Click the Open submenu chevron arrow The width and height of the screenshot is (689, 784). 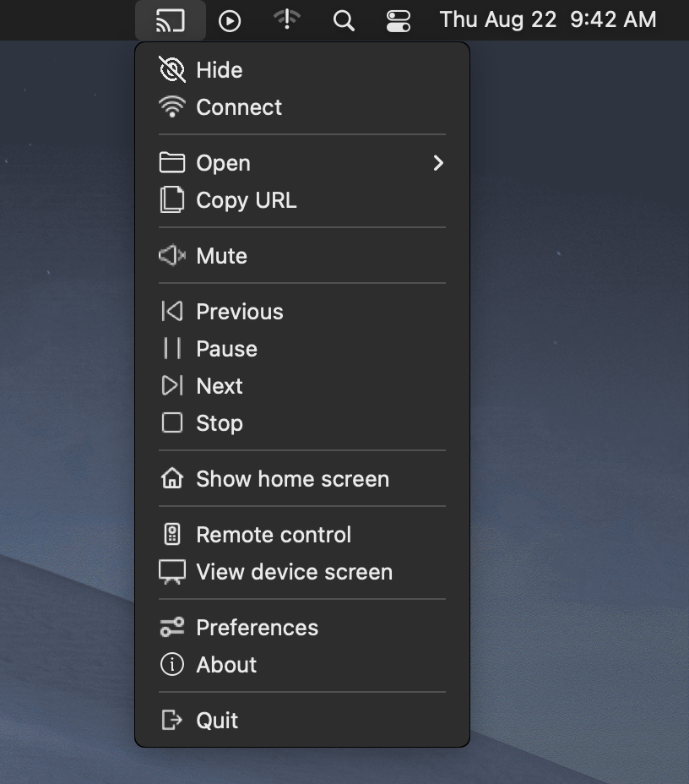pyautogui.click(x=437, y=163)
